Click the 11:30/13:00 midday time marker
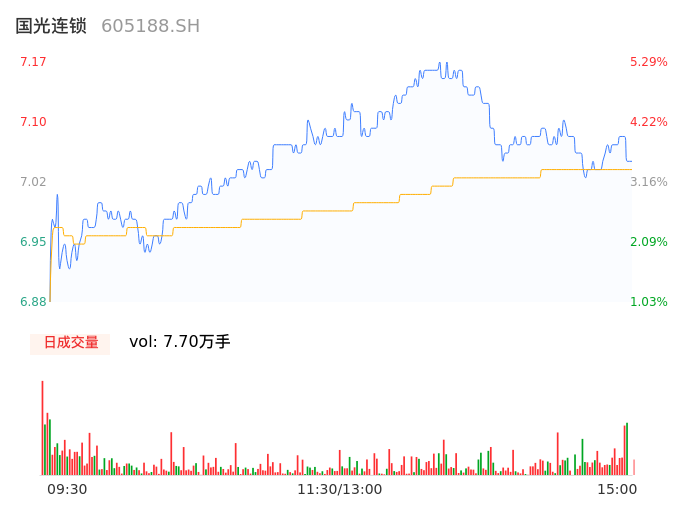 [339, 489]
